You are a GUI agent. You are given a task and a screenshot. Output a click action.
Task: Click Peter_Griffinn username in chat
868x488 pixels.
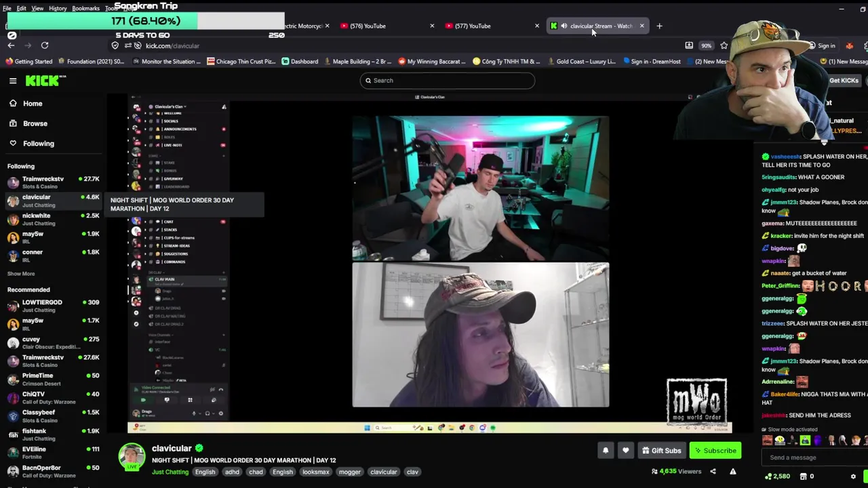click(x=781, y=286)
